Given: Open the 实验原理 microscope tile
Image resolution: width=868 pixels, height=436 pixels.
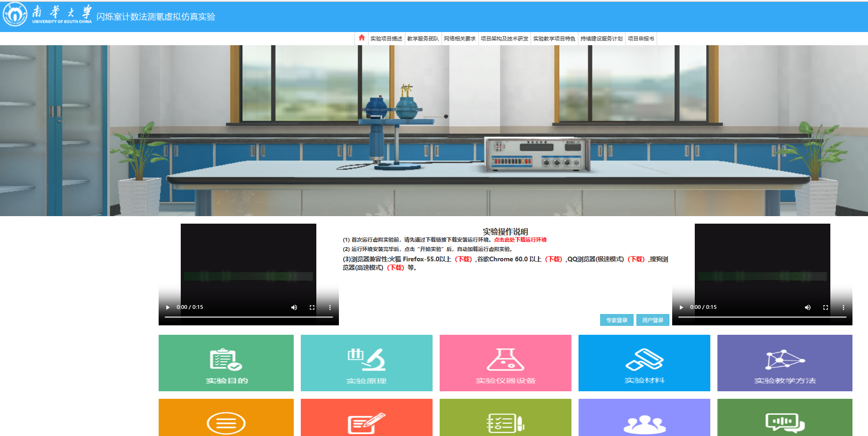Looking at the screenshot, I should (x=366, y=363).
